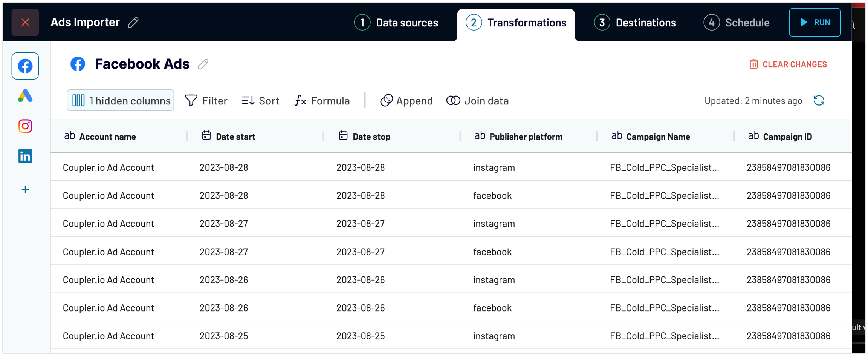Viewport: 868px width, 356px height.
Task: Switch to the Instagram source icon
Action: (x=25, y=126)
